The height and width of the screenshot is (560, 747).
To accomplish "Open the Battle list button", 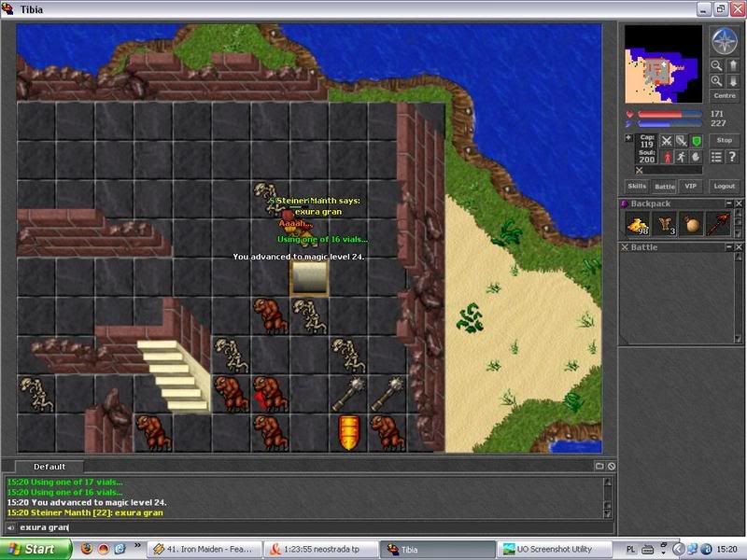I will pos(664,186).
